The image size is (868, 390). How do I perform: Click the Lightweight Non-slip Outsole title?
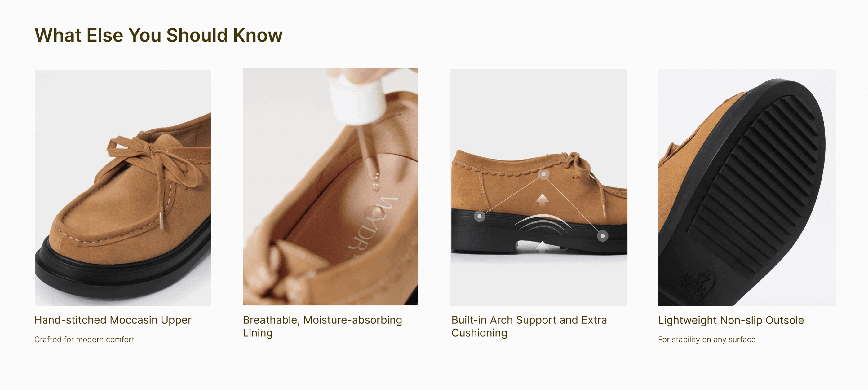point(731,320)
